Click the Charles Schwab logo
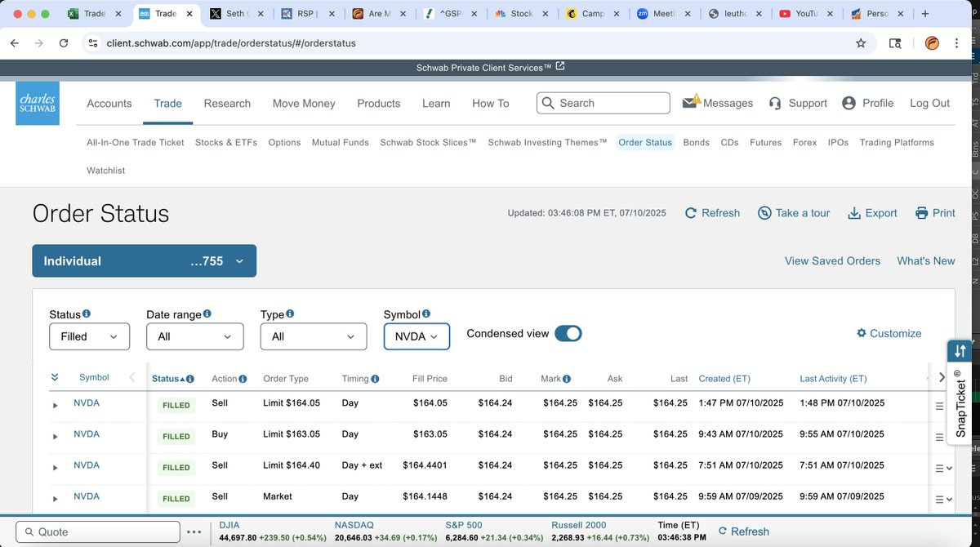The image size is (980, 547). tap(38, 103)
